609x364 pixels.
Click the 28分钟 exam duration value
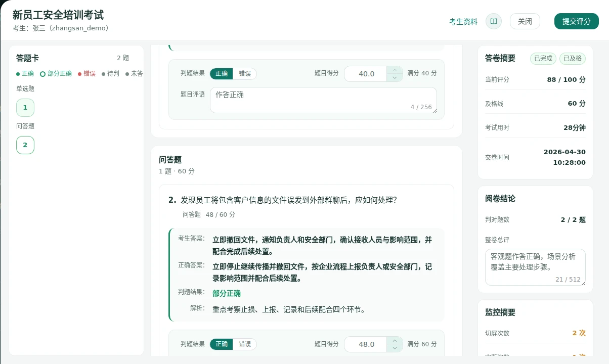point(575,127)
